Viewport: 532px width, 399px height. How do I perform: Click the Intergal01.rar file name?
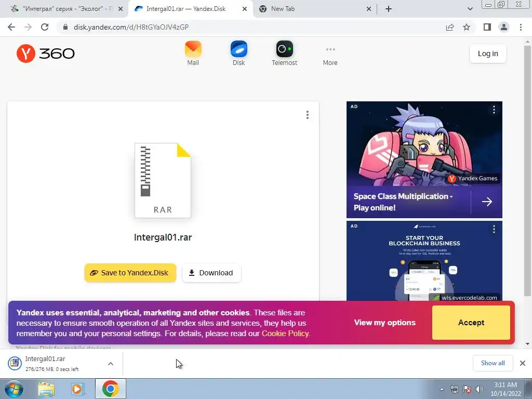pos(163,237)
